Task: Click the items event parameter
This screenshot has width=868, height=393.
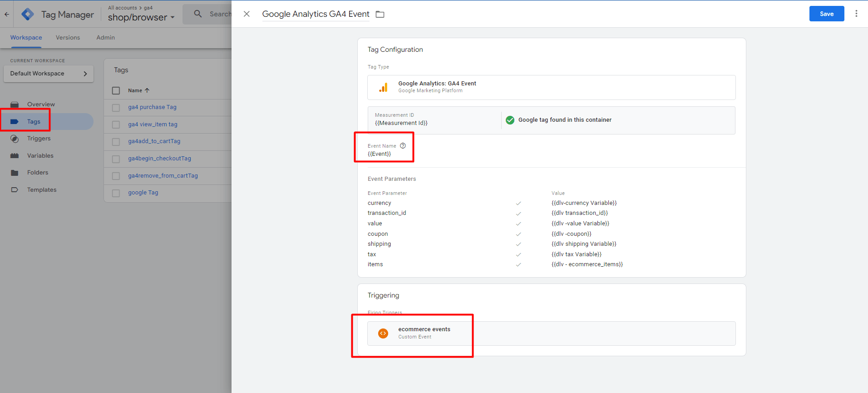Action: point(375,264)
